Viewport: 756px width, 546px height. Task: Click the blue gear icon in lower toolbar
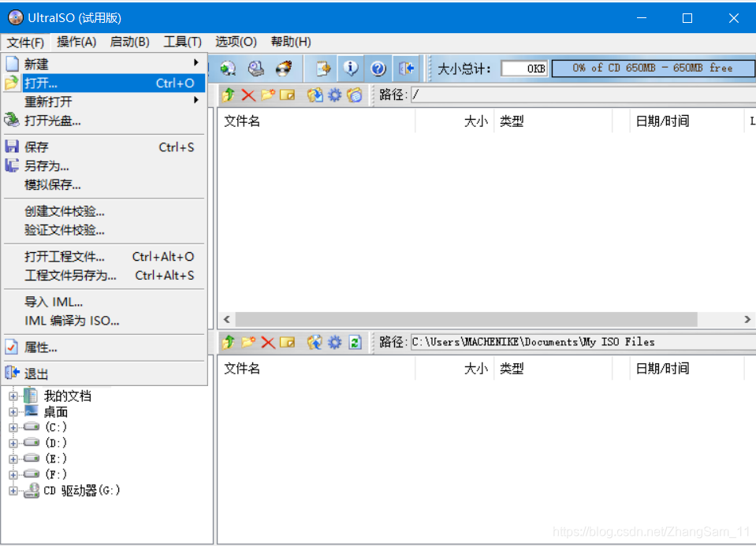tap(334, 342)
